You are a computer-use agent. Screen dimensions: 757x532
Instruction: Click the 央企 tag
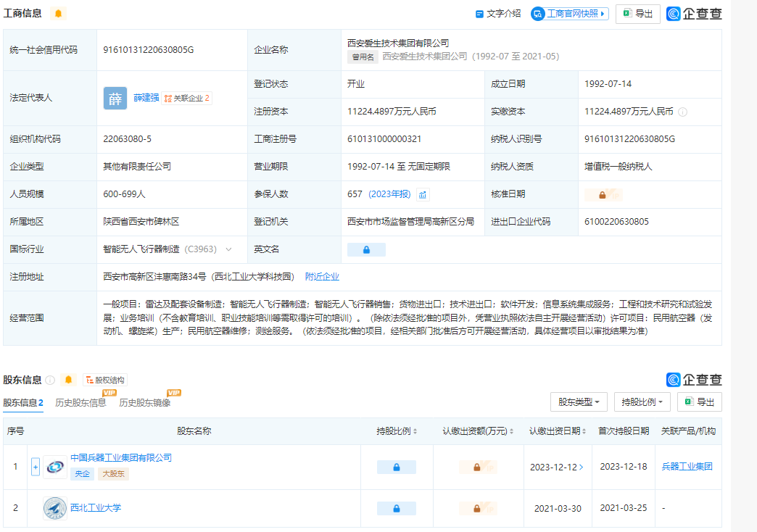(82, 473)
